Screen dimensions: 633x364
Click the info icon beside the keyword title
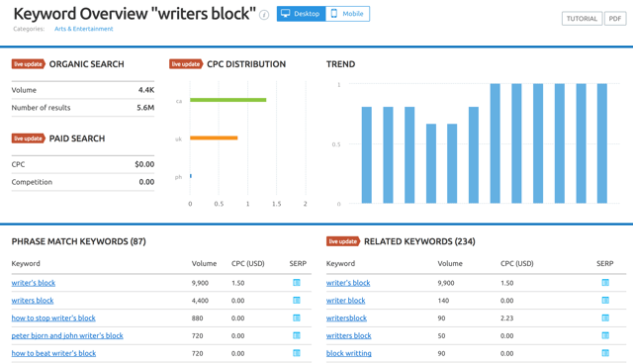click(264, 16)
